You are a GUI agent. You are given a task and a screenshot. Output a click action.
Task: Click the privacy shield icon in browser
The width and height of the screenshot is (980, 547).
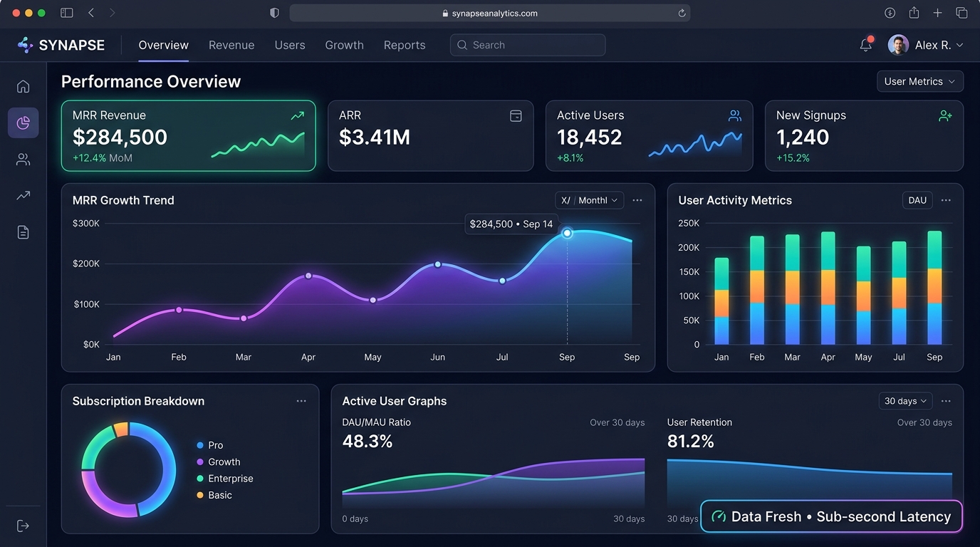point(274,13)
